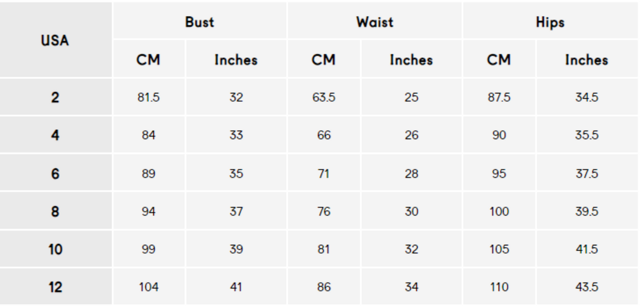Click the 34.5 hips inches cell
Image resolution: width=644 pixels, height=306 pixels.
(x=587, y=98)
